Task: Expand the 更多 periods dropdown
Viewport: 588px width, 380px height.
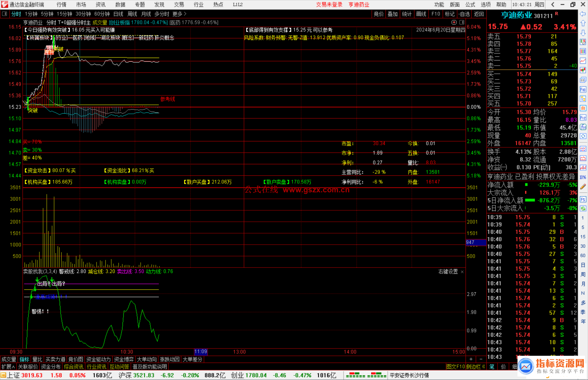Action: 179,14
